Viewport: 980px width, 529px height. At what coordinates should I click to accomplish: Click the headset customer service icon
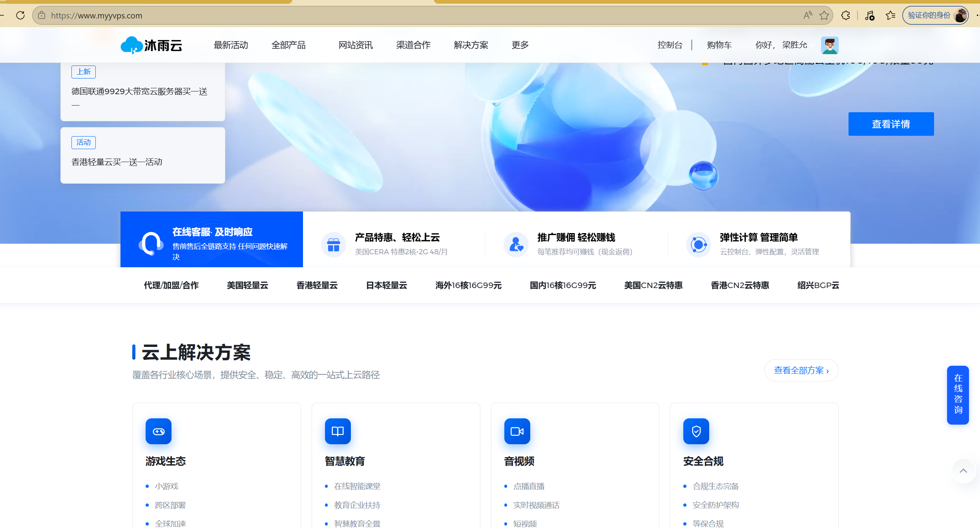click(151, 243)
